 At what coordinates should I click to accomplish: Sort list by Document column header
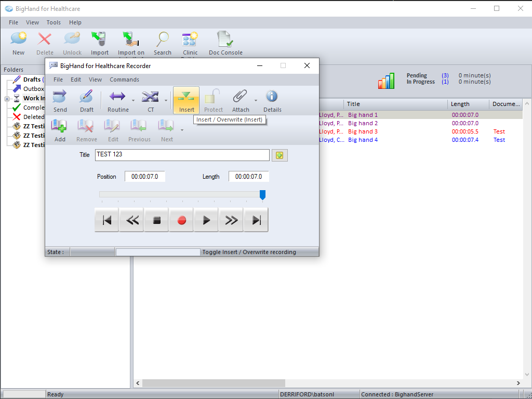(506, 104)
